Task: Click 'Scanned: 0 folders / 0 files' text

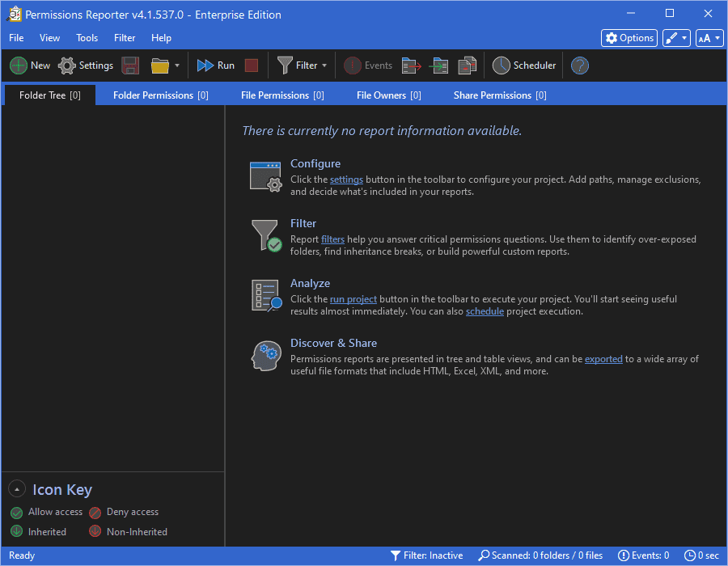Action: 547,555
